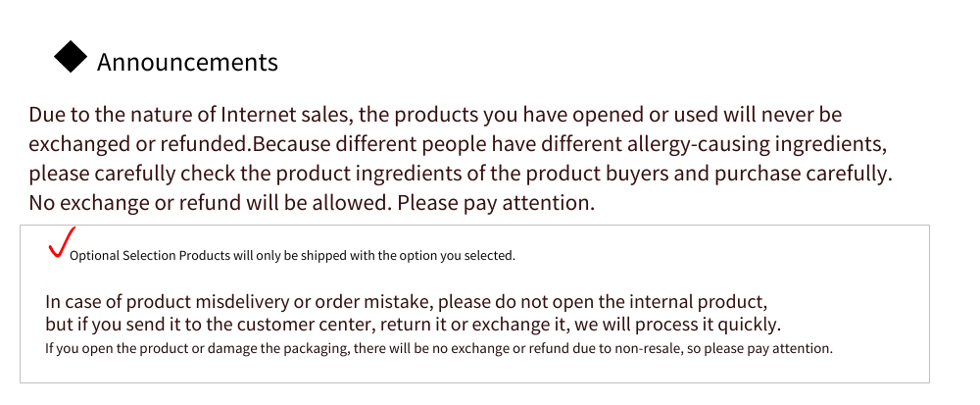Click the phrase 'allergy-causing ingredients'
The height and width of the screenshot is (405, 980).
click(x=753, y=145)
